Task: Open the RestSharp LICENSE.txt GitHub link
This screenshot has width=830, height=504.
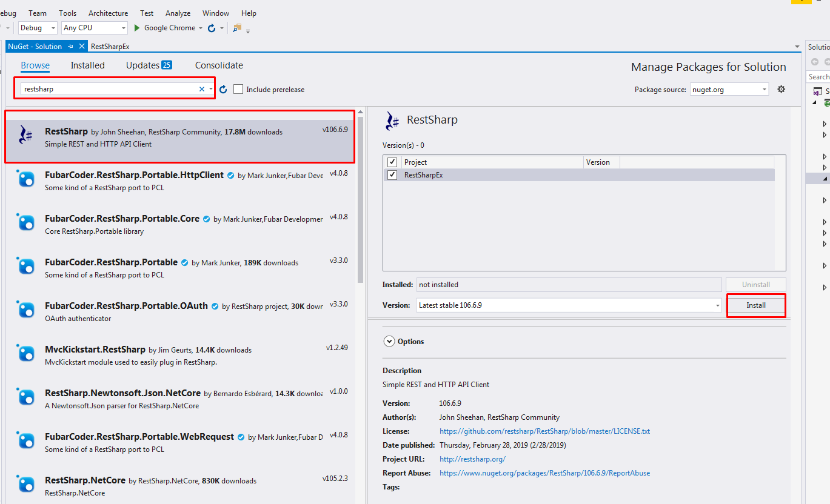Action: 544,431
